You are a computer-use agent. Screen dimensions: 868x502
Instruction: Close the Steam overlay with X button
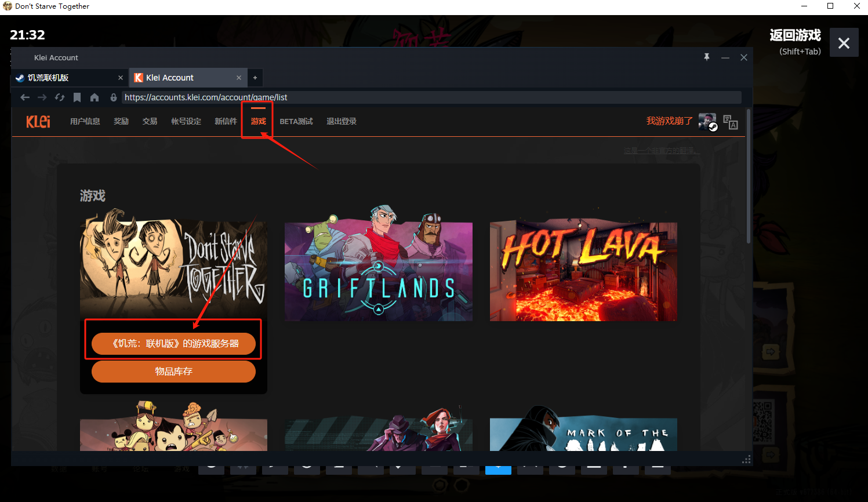tap(844, 43)
